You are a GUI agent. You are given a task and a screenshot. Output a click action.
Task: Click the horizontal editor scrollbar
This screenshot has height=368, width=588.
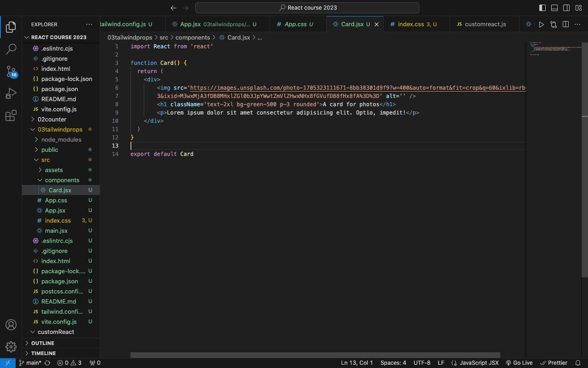coord(315,355)
